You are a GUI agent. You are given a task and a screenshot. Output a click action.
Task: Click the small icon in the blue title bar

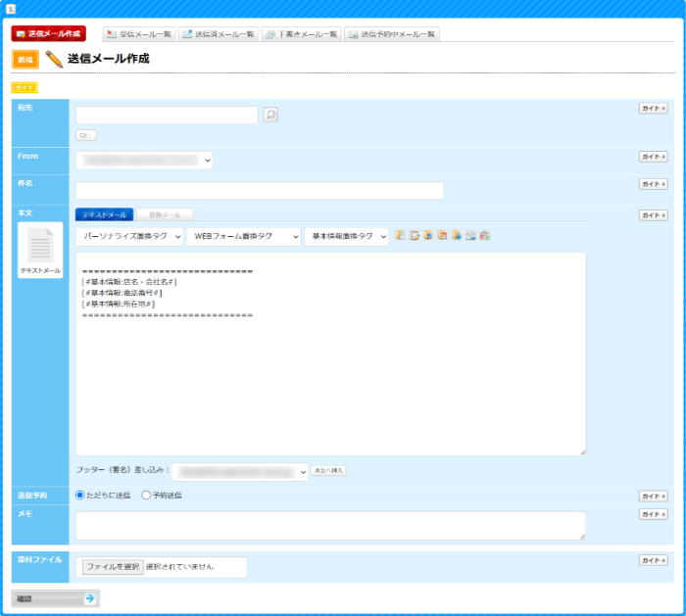(x=11, y=9)
